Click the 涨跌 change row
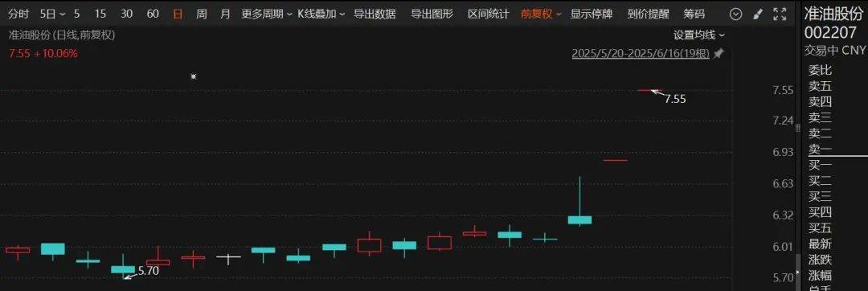The height and width of the screenshot is (291, 868). coord(821,260)
